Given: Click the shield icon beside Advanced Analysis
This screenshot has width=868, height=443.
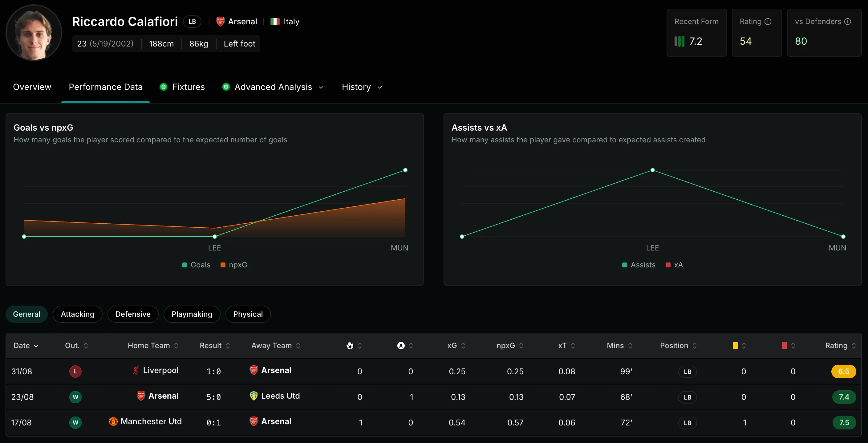Looking at the screenshot, I should [226, 87].
